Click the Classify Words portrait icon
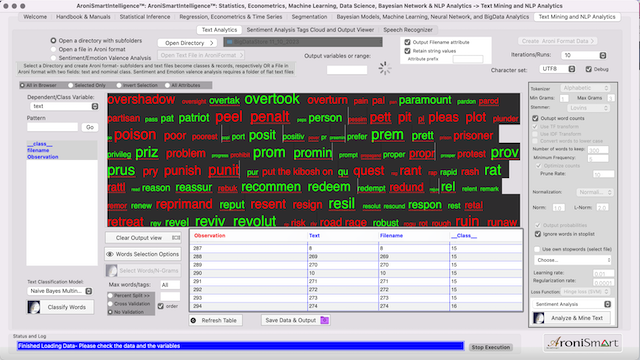Viewport: 640px width, 360px height. [34, 307]
